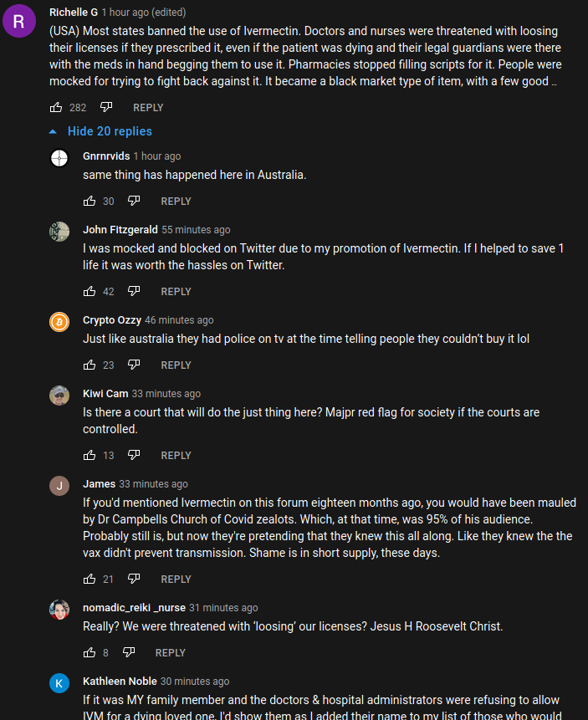Click Gnrnrvids' '1 hour ago' timestamp
588x720 pixels.
click(156, 156)
